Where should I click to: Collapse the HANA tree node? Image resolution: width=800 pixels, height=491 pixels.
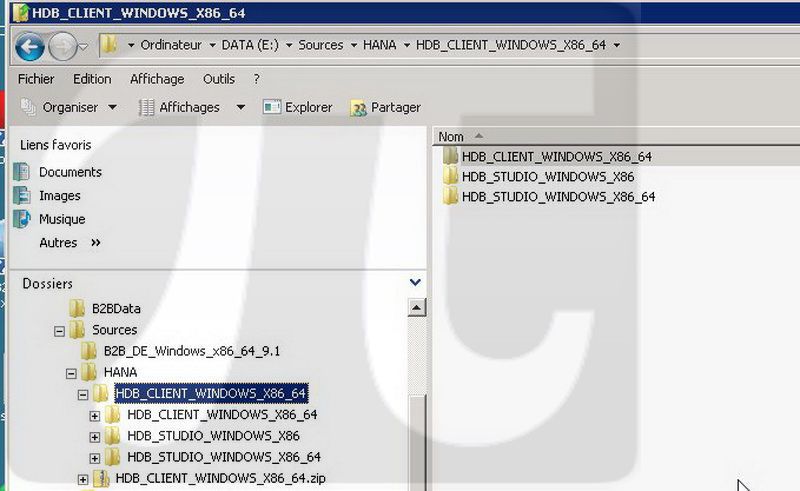point(71,374)
